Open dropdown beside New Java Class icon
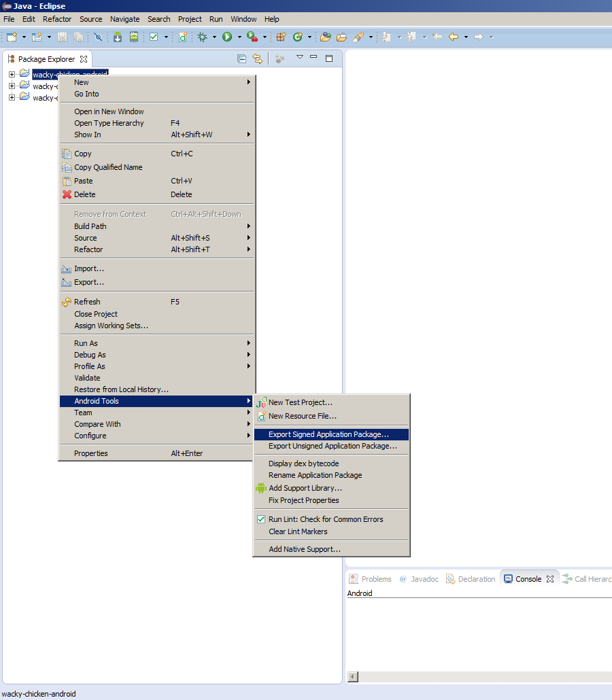This screenshot has width=612, height=700. coord(309,37)
